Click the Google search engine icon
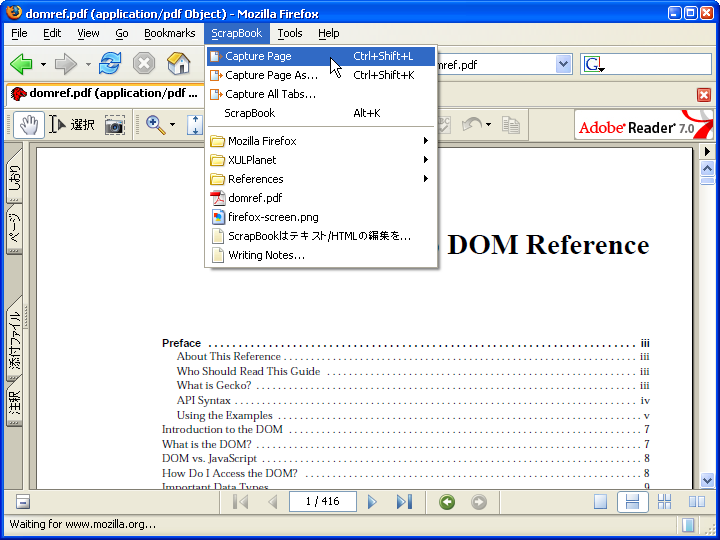 [x=594, y=64]
